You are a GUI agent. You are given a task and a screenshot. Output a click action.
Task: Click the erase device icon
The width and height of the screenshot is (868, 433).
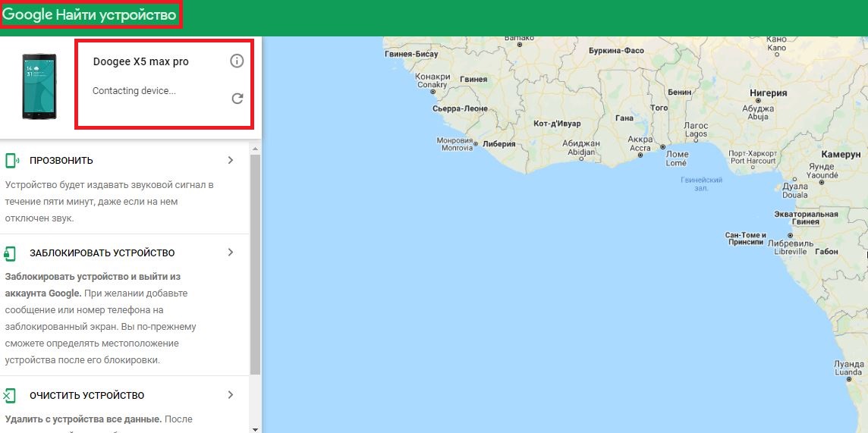pyautogui.click(x=10, y=396)
